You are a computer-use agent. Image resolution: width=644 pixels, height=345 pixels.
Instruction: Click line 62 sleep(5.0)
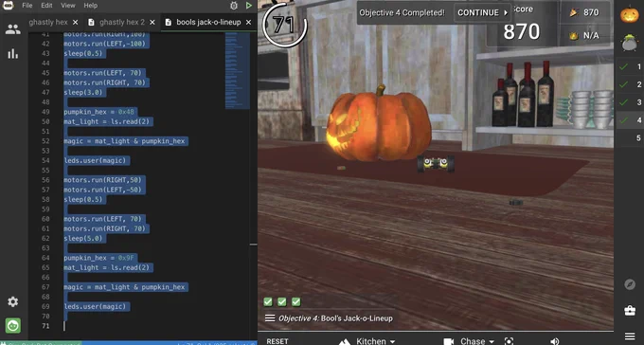[x=84, y=239]
